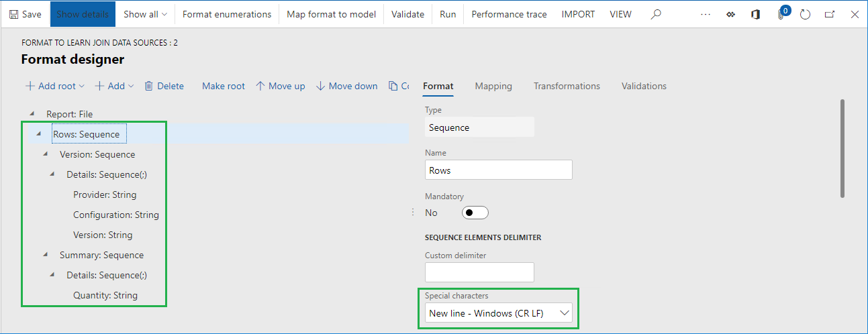Toggle the Mandatory switch
The width and height of the screenshot is (868, 334).
tap(475, 213)
